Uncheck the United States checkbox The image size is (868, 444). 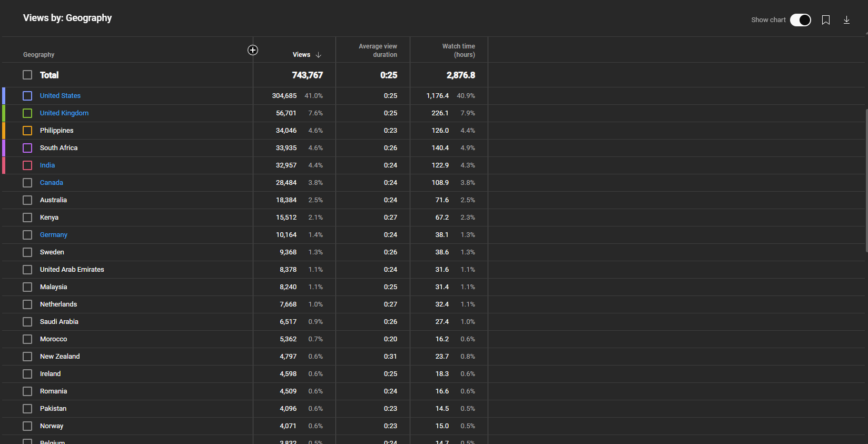(27, 96)
